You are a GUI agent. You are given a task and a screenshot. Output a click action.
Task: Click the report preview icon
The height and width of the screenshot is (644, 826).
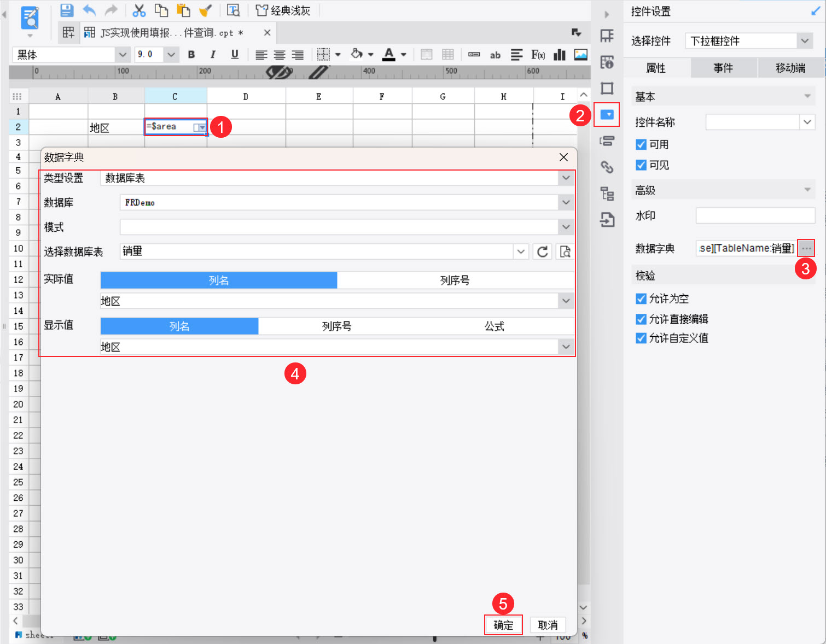(x=30, y=17)
